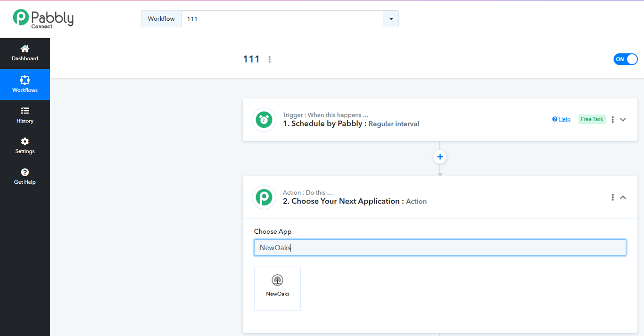
Task: Select the NewOaks app tile
Action: [x=277, y=289]
